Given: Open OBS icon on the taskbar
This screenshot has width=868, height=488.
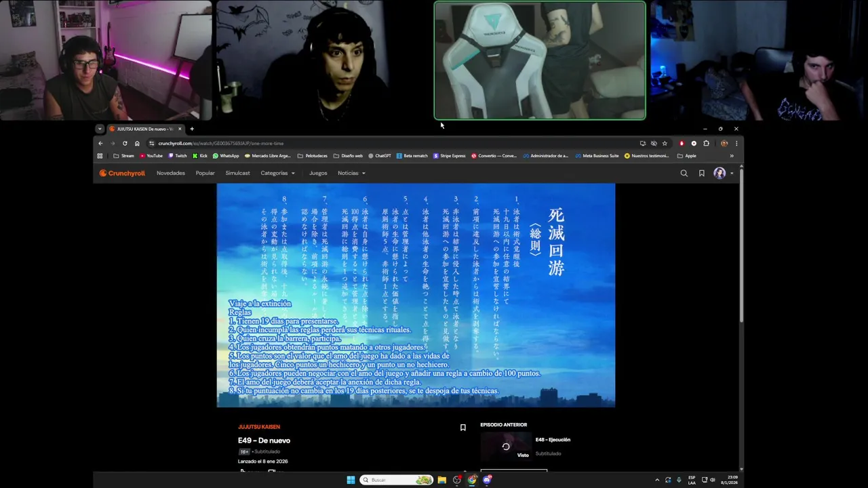Looking at the screenshot, I should tap(457, 480).
